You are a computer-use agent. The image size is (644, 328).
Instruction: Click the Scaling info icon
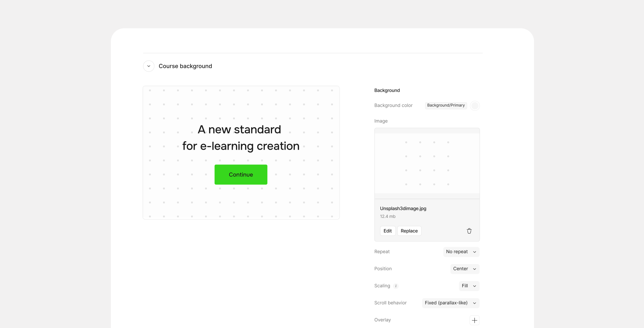[396, 286]
